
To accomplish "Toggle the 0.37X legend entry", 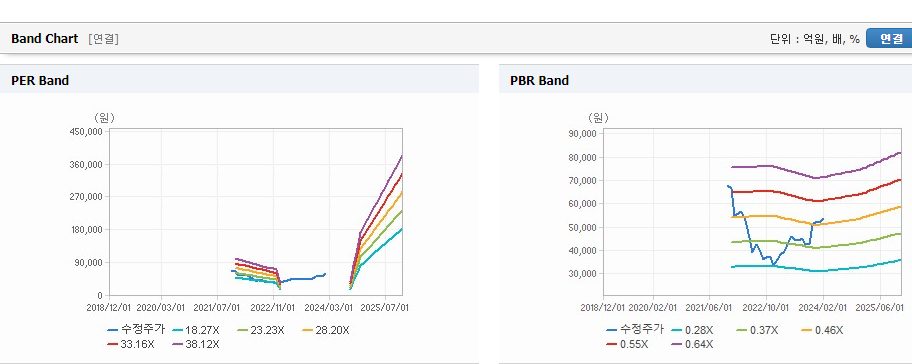I will [x=757, y=330].
